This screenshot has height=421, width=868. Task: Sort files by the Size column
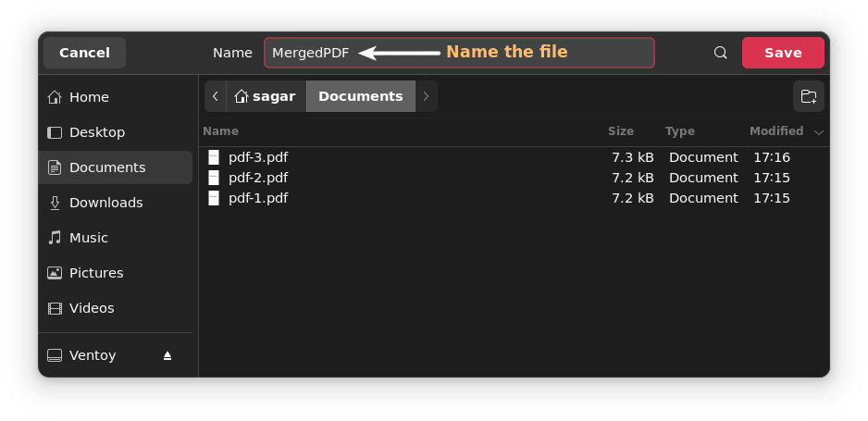pos(620,131)
